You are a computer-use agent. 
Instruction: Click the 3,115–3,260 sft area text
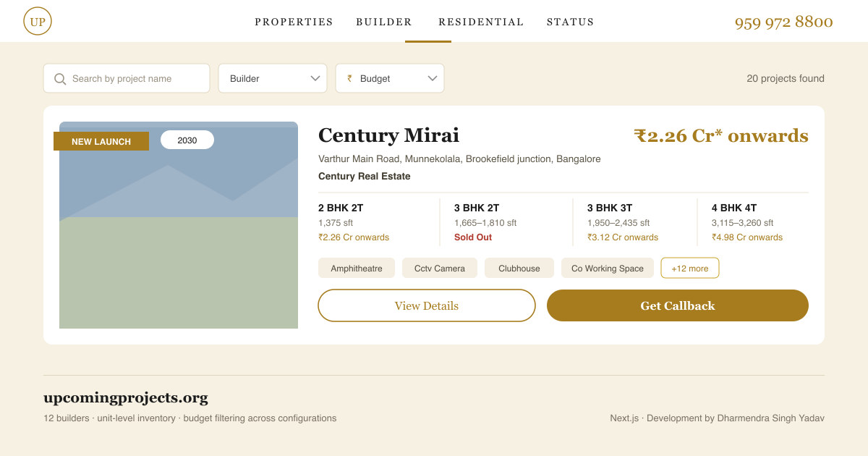743,223
